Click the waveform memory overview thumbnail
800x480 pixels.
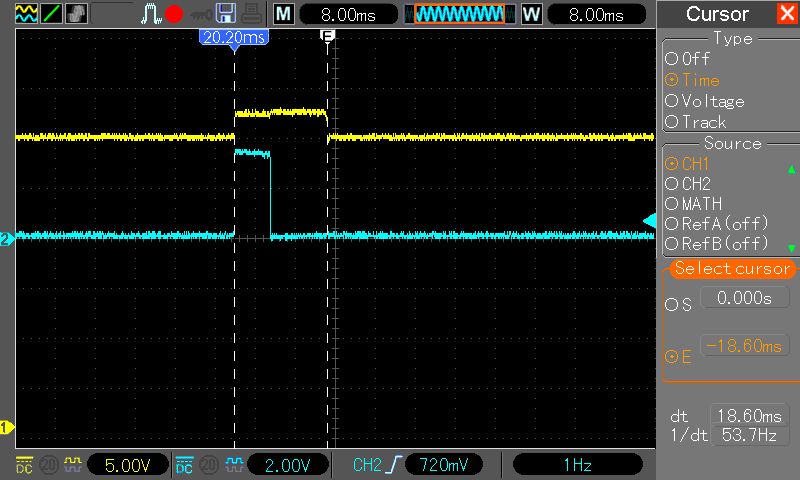point(459,14)
